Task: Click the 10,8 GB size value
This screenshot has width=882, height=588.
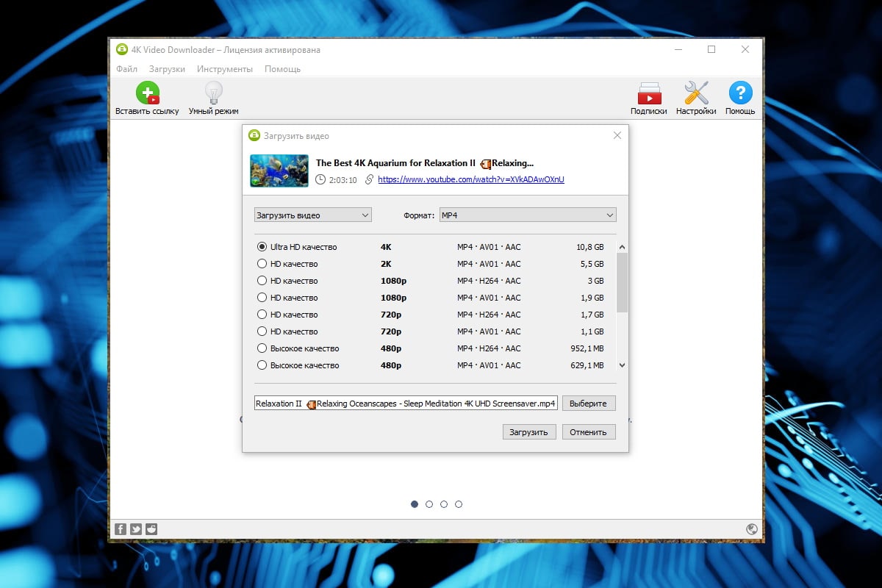Action: click(x=590, y=247)
